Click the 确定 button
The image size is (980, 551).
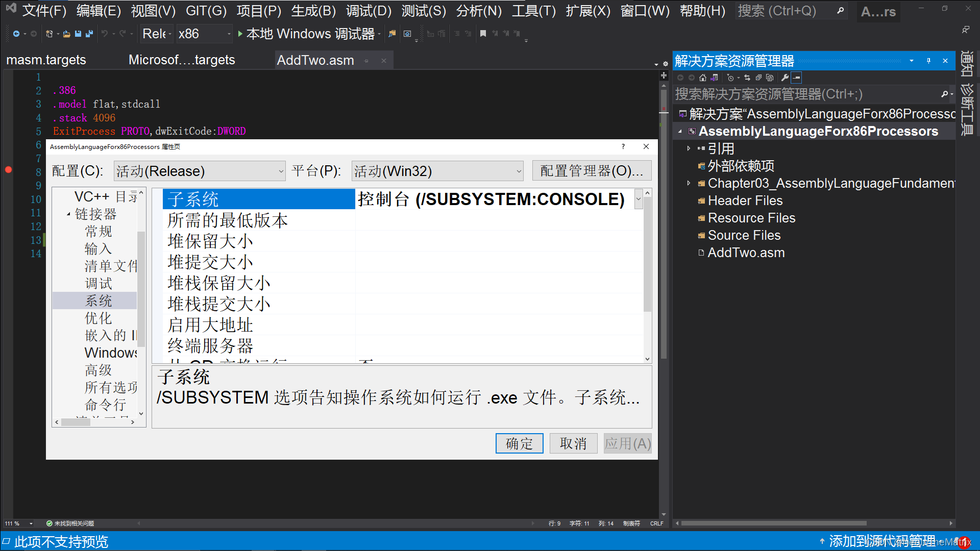coord(519,443)
